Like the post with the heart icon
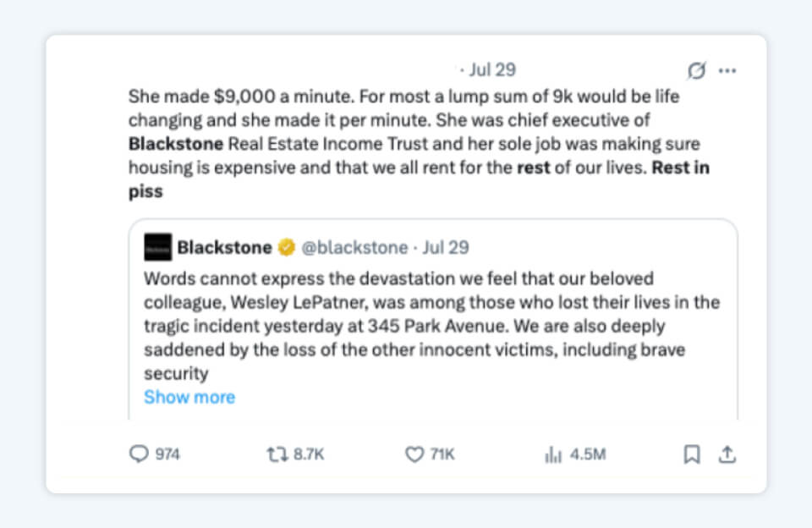812x528 pixels. click(414, 454)
